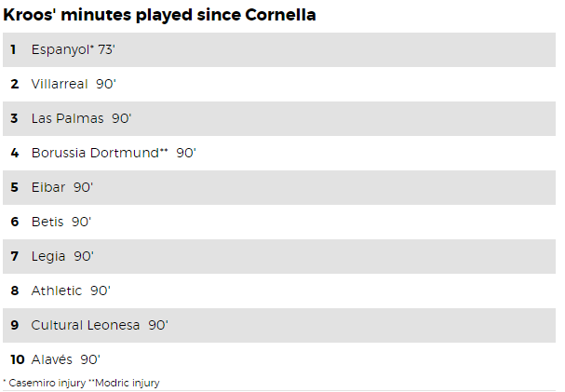Click rank number 7
The image size is (565, 392).
pos(14,257)
